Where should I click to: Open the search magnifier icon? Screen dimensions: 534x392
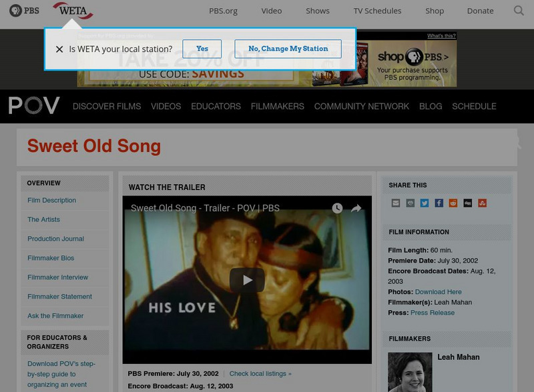pyautogui.click(x=519, y=11)
